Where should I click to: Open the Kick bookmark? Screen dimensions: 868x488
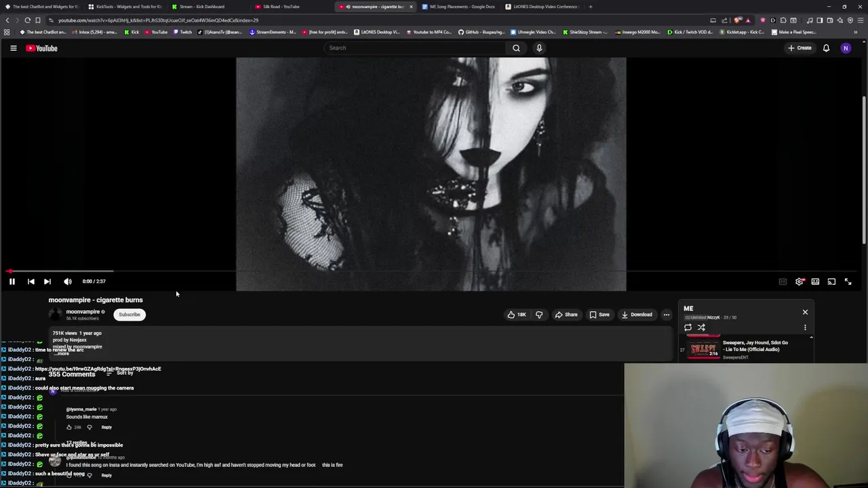click(x=132, y=32)
